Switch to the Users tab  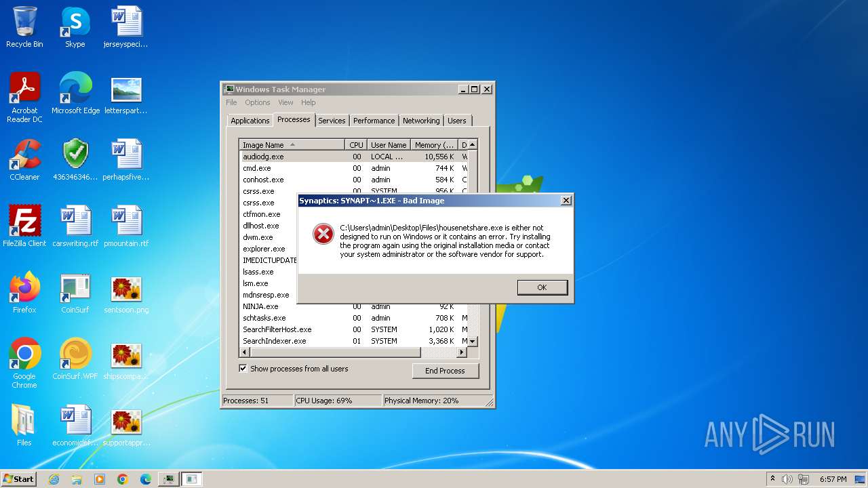(457, 121)
